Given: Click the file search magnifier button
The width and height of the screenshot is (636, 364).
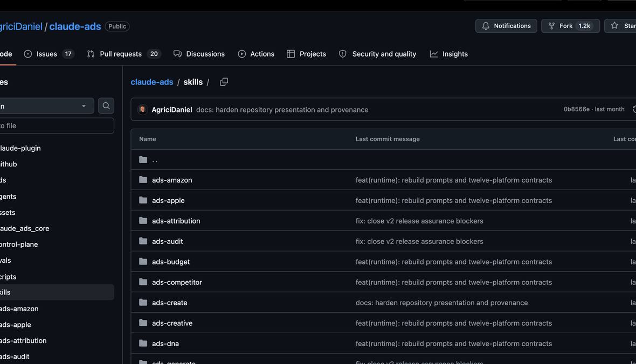Looking at the screenshot, I should pos(106,106).
